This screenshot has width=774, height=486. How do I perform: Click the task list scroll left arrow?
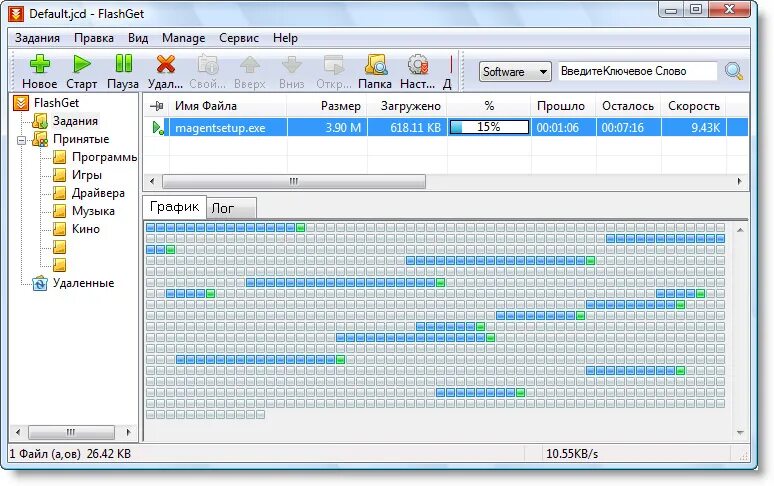click(152, 182)
